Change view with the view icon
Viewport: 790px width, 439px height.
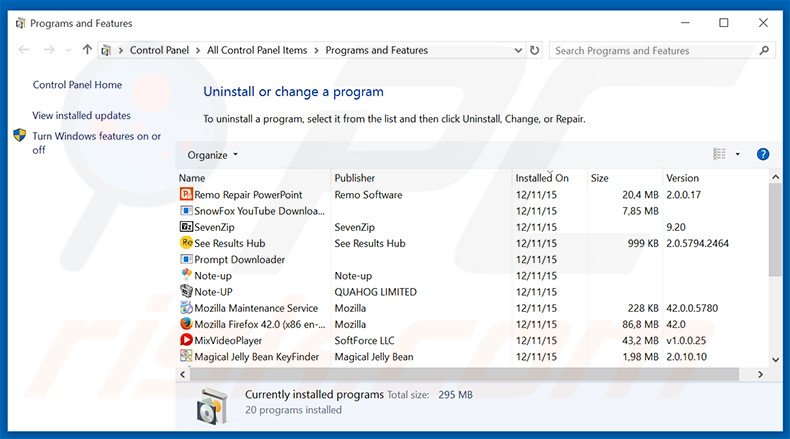point(719,154)
